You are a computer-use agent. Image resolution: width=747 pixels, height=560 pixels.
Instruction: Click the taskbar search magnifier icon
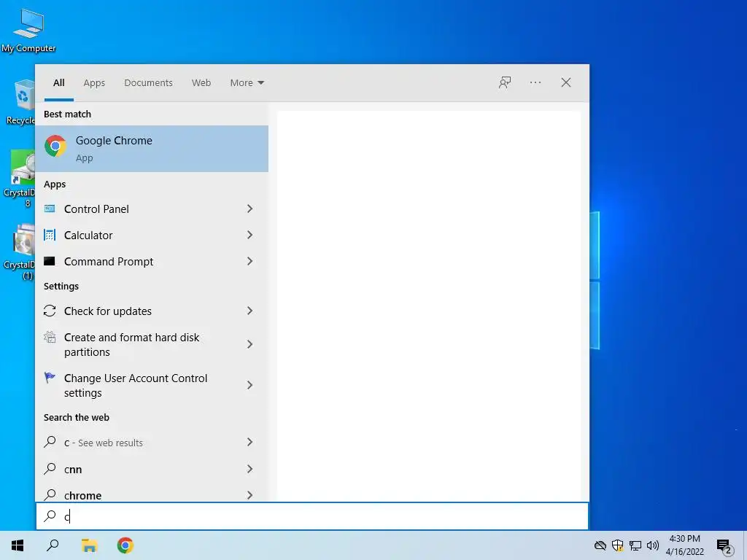click(53, 545)
